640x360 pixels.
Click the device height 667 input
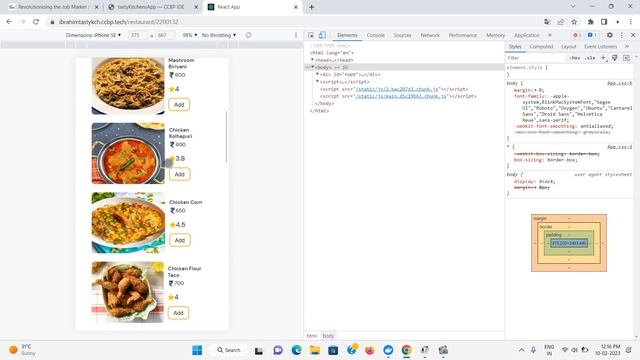pyautogui.click(x=165, y=35)
